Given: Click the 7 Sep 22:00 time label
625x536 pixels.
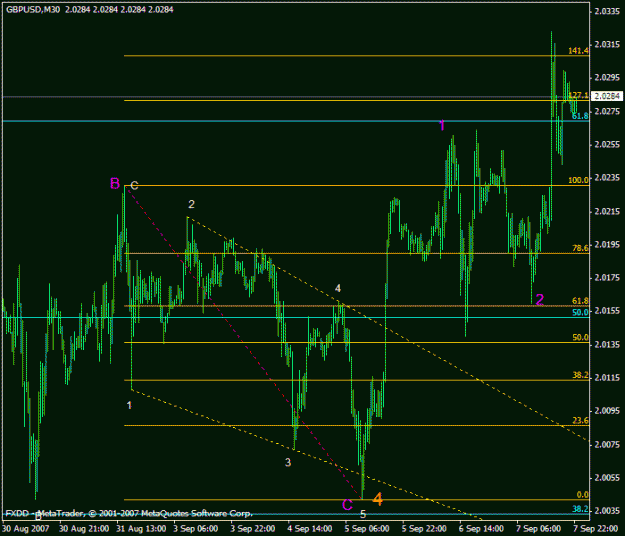Looking at the screenshot, I should point(596,529).
